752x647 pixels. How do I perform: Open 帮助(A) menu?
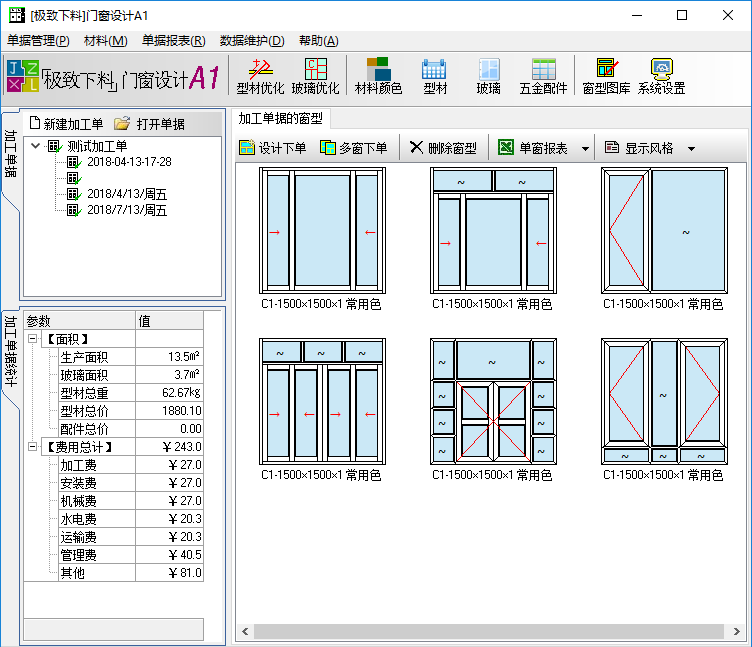(x=318, y=41)
